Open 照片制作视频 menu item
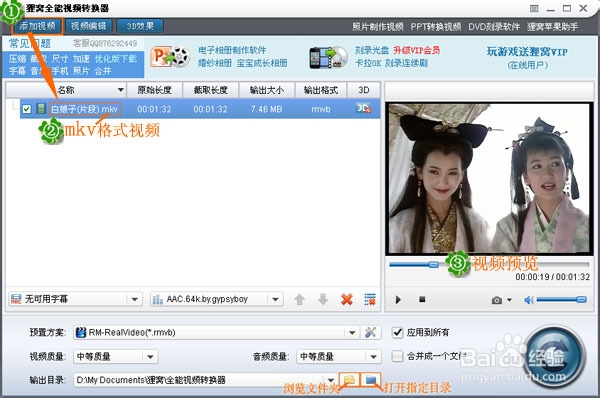 (377, 27)
